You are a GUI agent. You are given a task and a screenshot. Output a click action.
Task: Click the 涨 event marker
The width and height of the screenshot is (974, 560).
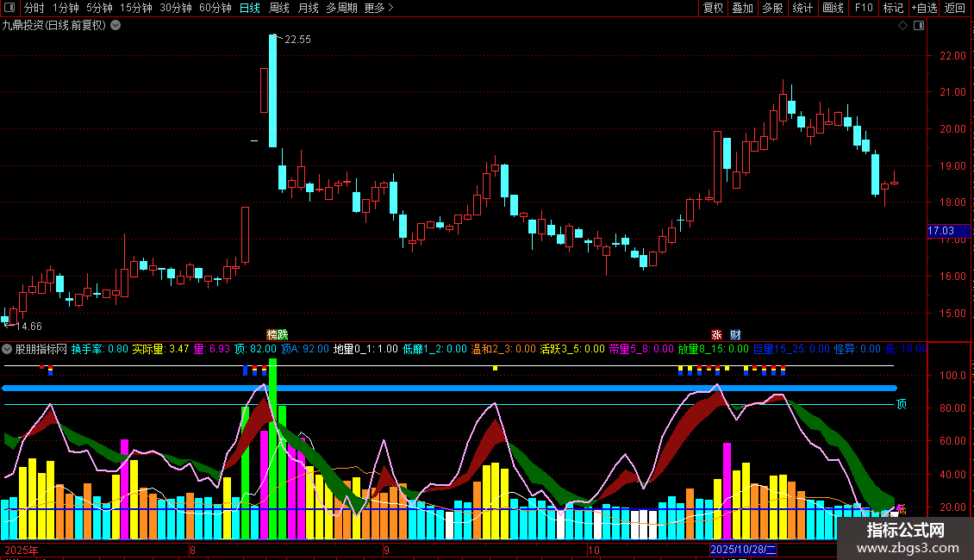pos(716,334)
